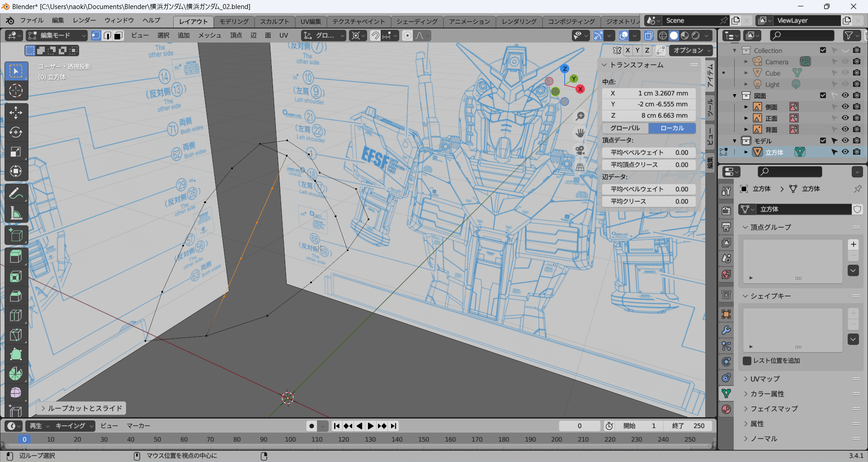The height and width of the screenshot is (462, 868).
Task: Select the Scale tool
Action: pos(16,152)
